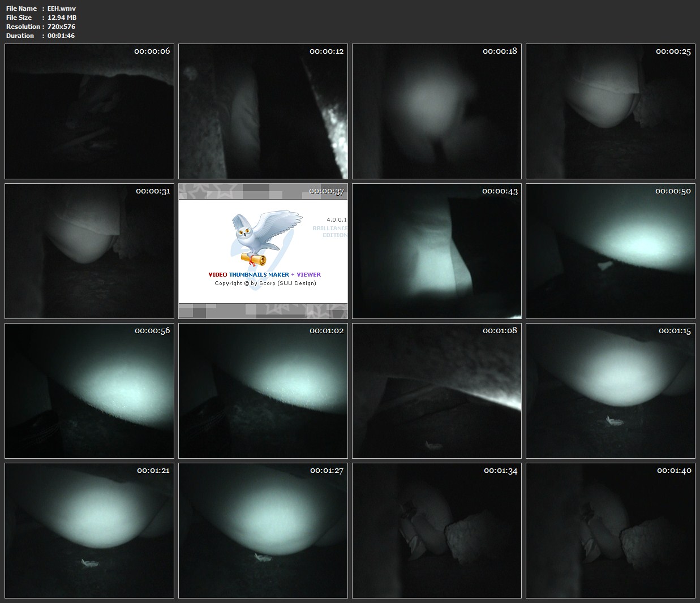Click the 12.94 MB file size value
Screen dimensions: 700x603
coord(62,18)
